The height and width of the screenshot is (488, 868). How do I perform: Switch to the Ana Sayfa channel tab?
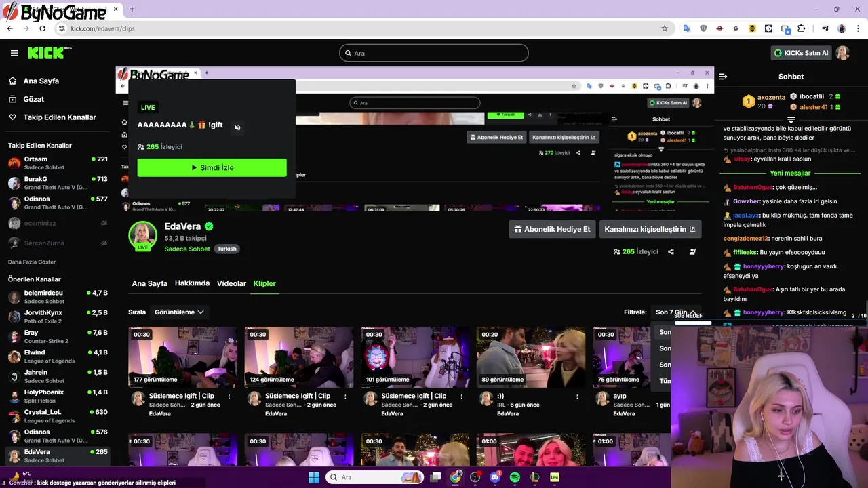point(149,283)
